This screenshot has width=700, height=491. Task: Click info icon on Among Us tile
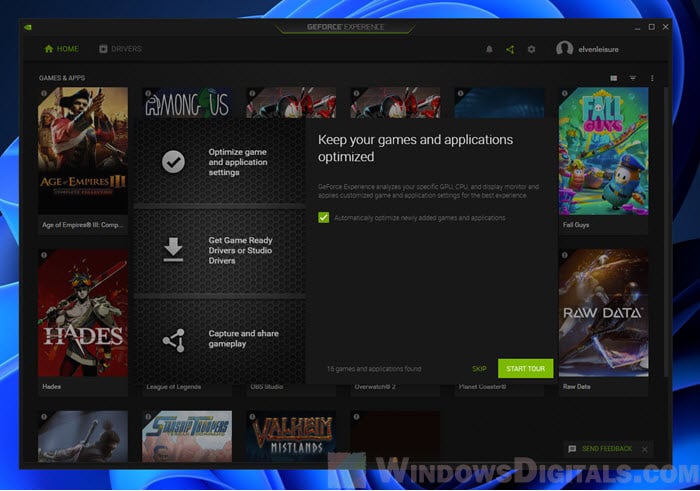(x=148, y=93)
